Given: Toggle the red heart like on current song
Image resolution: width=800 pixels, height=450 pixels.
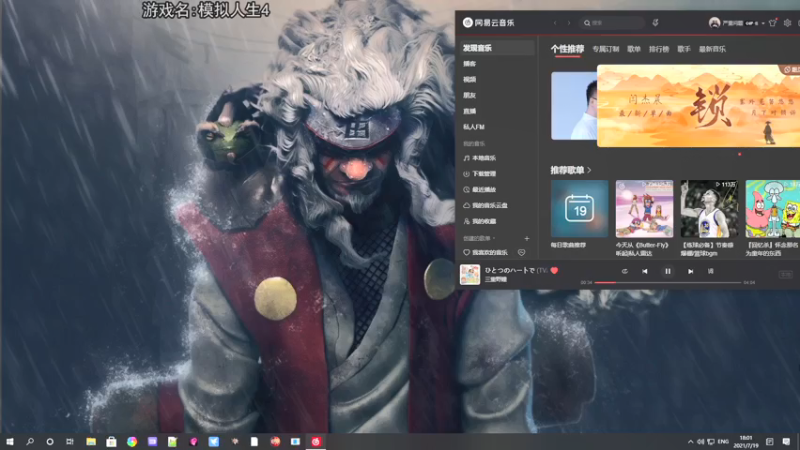Looking at the screenshot, I should [x=554, y=270].
